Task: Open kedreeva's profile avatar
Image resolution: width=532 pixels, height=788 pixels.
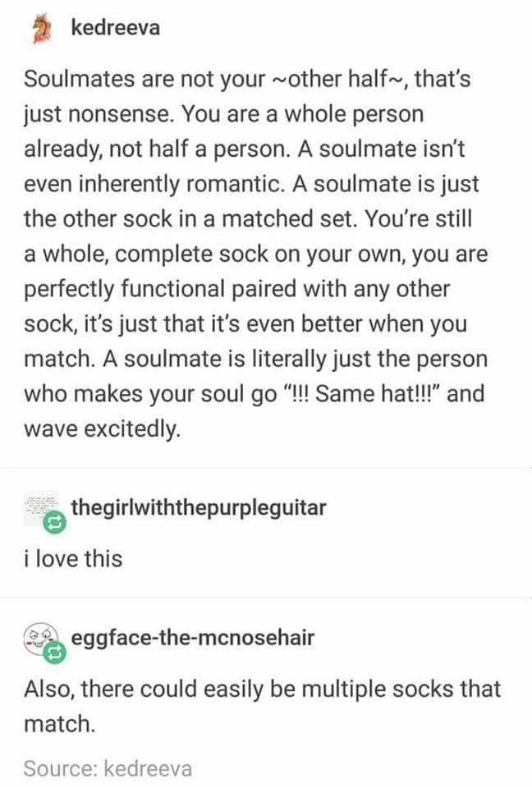Action: pos(42,29)
